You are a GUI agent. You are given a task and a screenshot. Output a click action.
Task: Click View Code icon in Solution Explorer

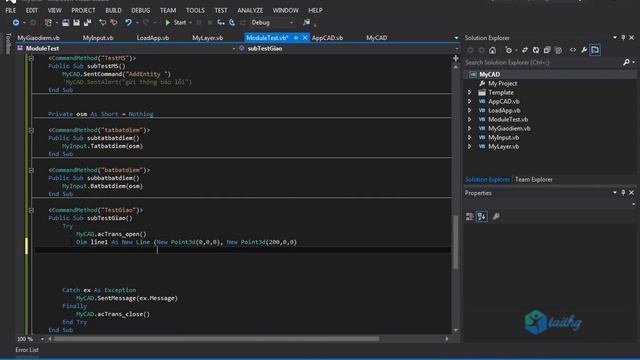coord(573,50)
